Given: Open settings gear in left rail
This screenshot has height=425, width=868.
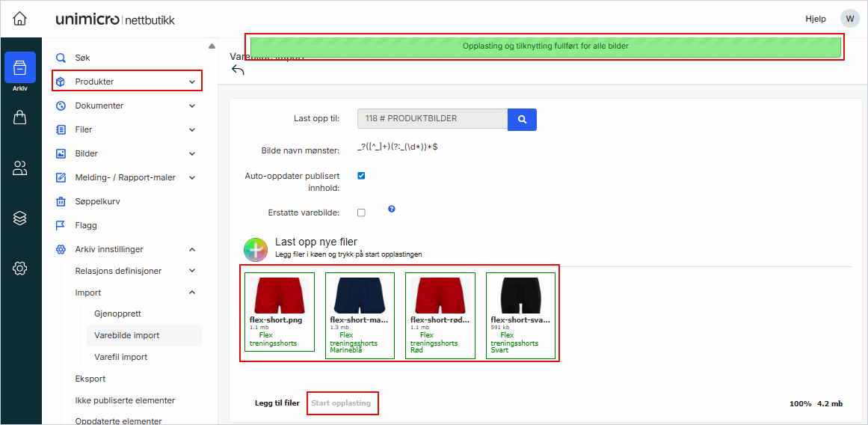Looking at the screenshot, I should coord(19,268).
